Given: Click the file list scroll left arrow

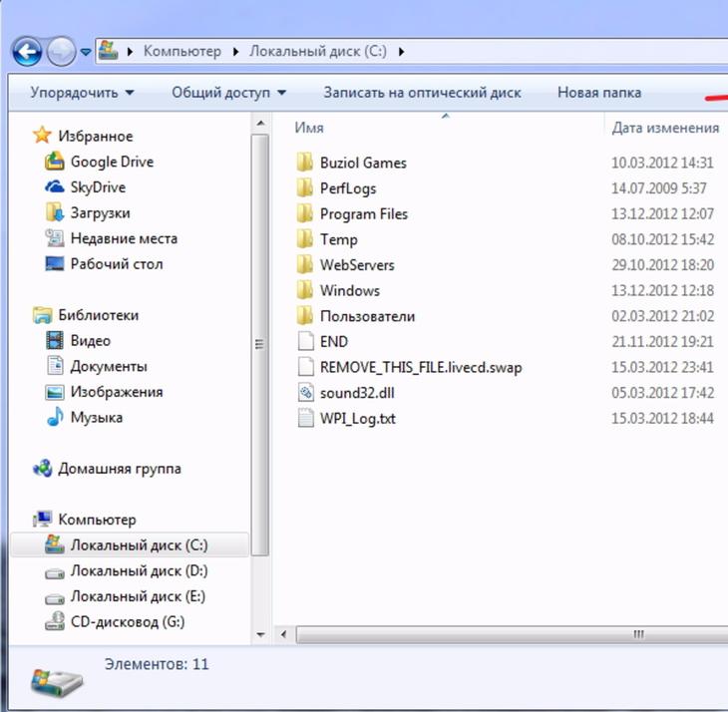Looking at the screenshot, I should (283, 634).
